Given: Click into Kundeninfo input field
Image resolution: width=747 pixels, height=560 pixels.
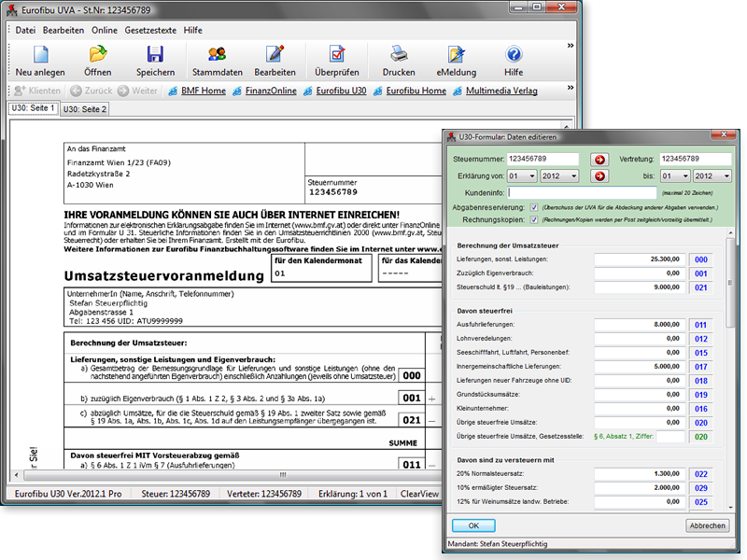Looking at the screenshot, I should pyautogui.click(x=582, y=193).
